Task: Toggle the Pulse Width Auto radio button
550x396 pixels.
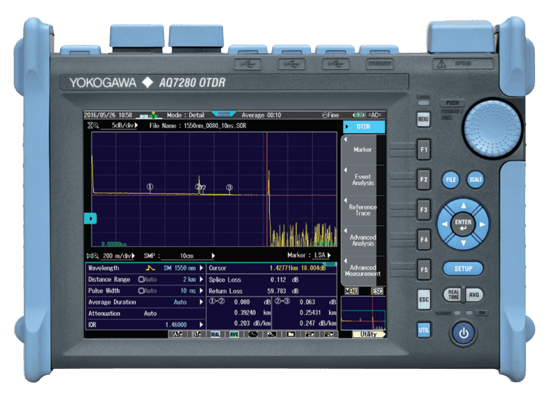Action: (x=141, y=291)
